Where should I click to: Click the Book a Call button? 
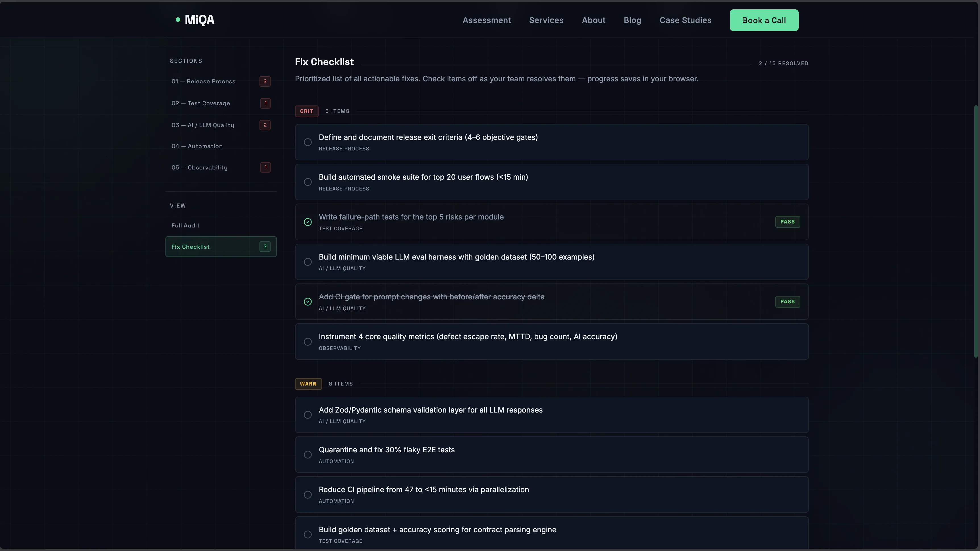(x=764, y=20)
